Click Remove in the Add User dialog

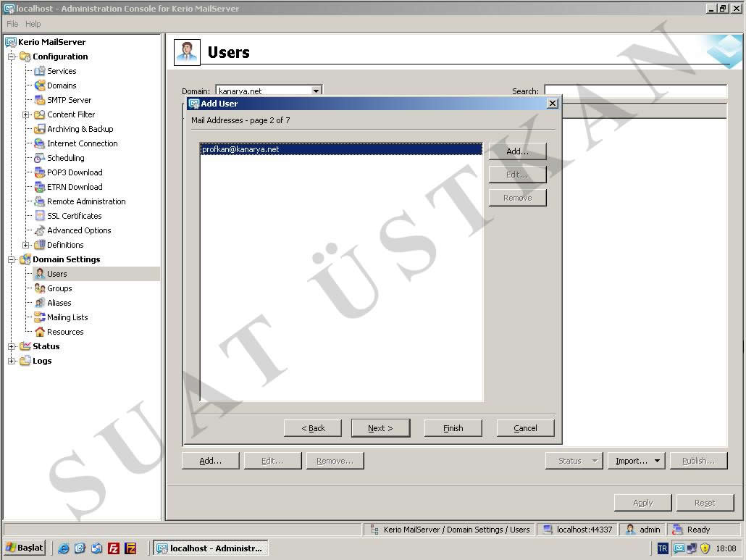[x=518, y=198]
